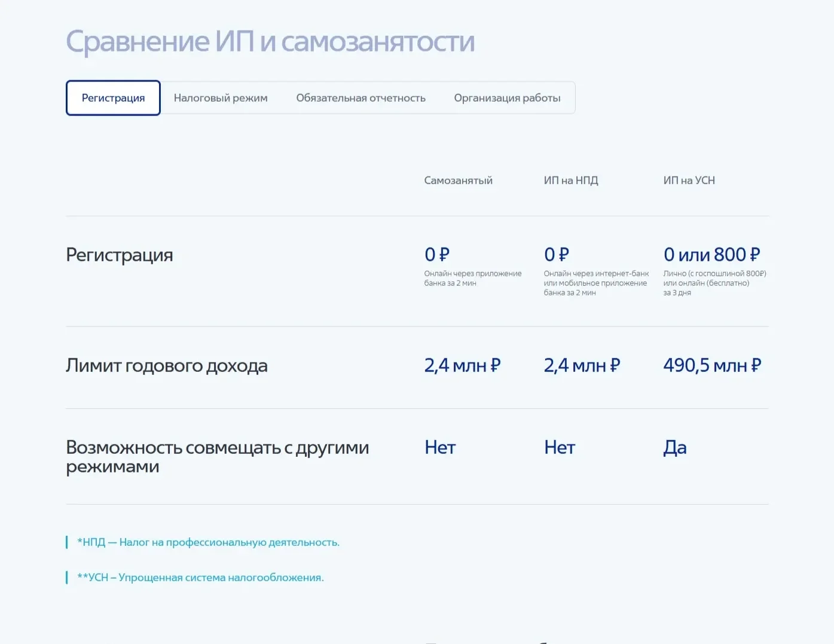Screen dimensions: 834x644
Task: Click the Регистрация row label in the table
Action: pos(120,255)
